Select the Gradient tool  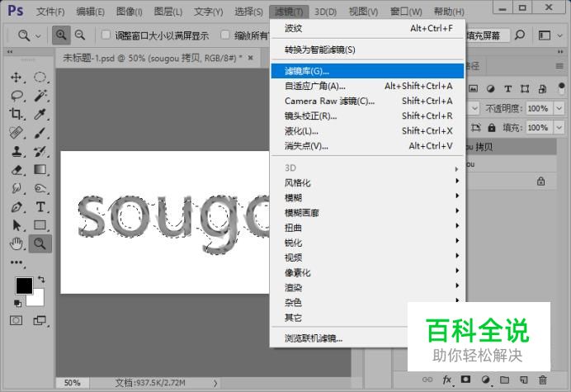coord(40,170)
